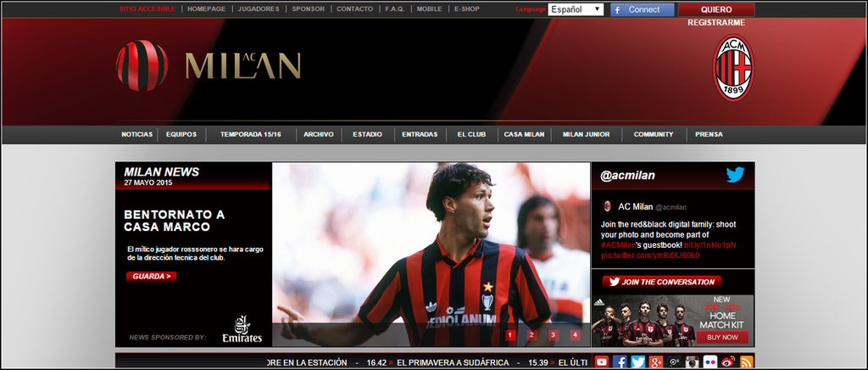Click the red and black ball logo
This screenshot has height=370, width=868.
(142, 65)
